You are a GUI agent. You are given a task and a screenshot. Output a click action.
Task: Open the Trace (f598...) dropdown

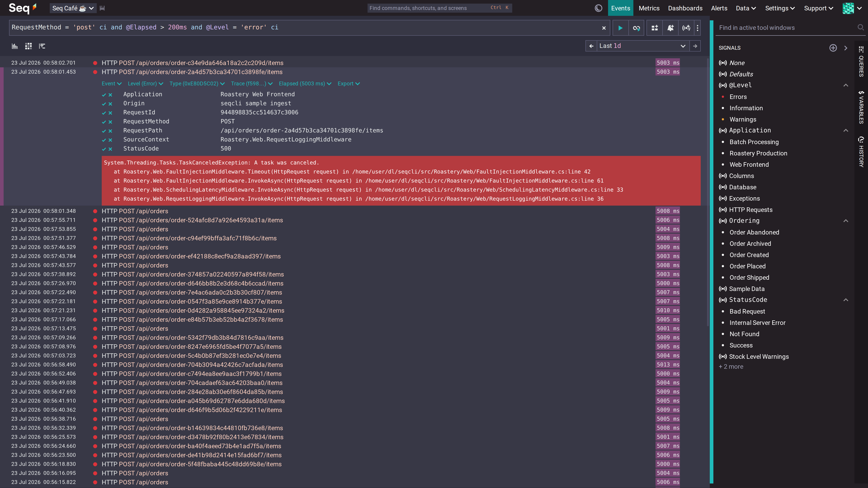252,84
